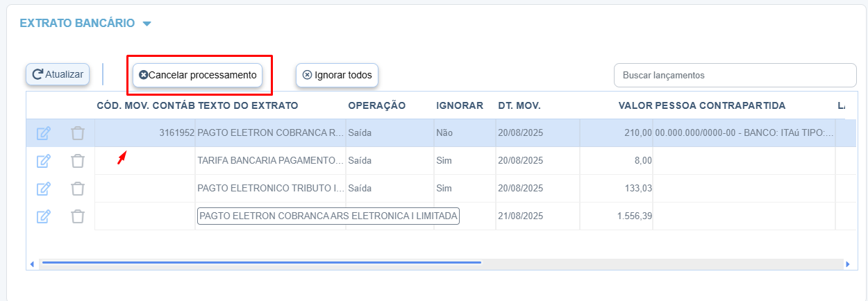This screenshot has height=301, width=868.
Task: Sort by DT. MOV. column header
Action: pyautogui.click(x=519, y=105)
